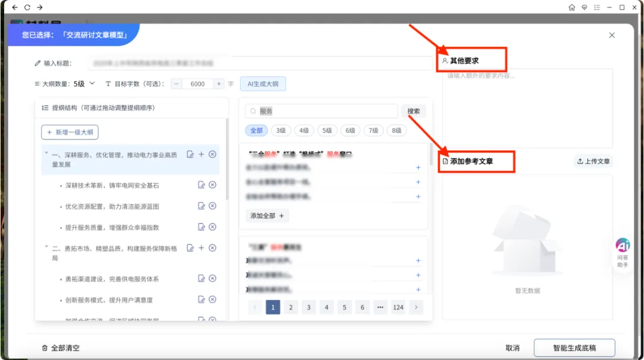The width and height of the screenshot is (644, 360).
Task: Filter results by 6级
Action: [x=351, y=131]
